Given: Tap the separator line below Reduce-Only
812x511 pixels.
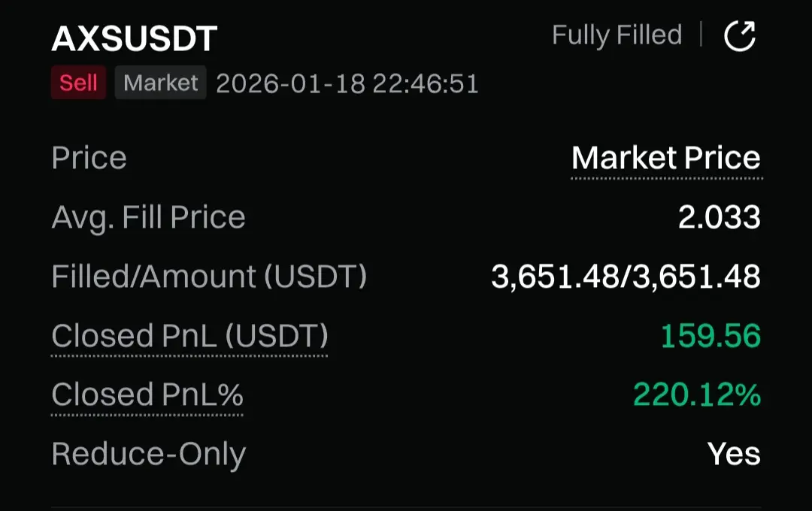Looking at the screenshot, I should coord(406,507).
